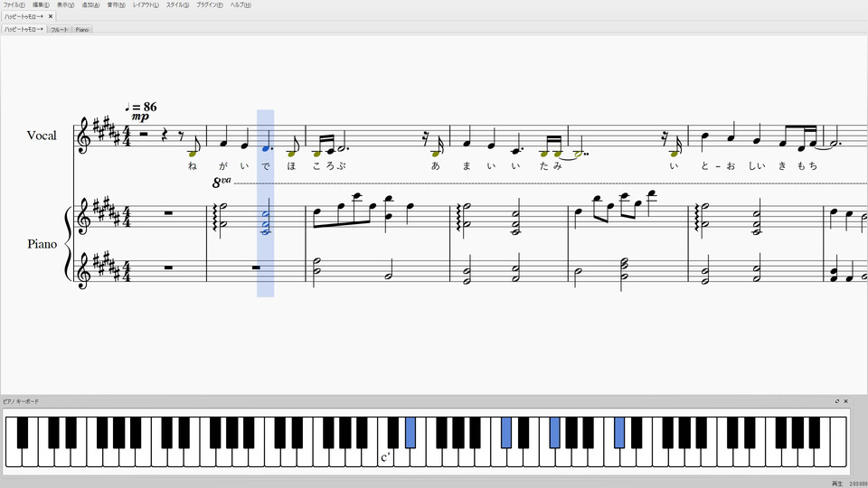Open the 追加(A) menu
Viewport: 868px width, 488px height.
[90, 5]
